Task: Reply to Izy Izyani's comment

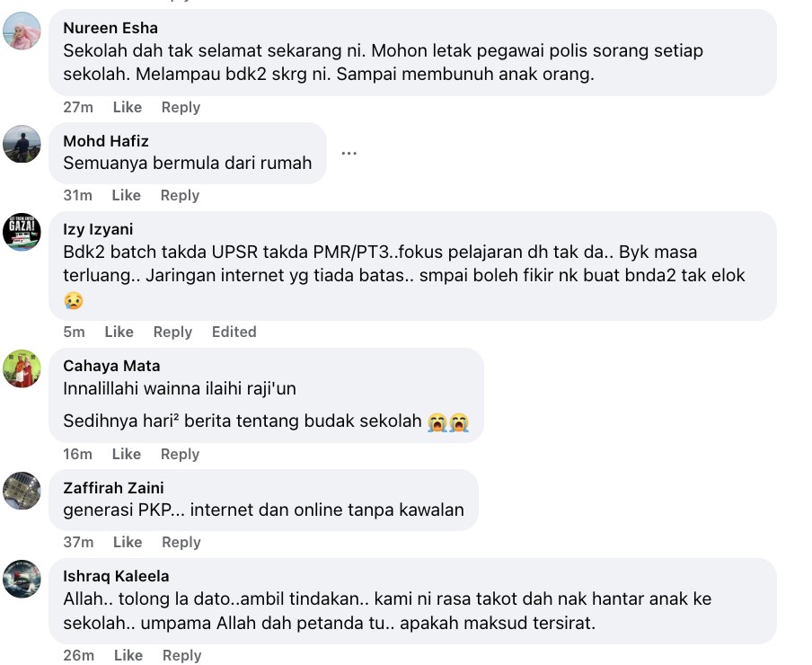Action: coord(172,332)
